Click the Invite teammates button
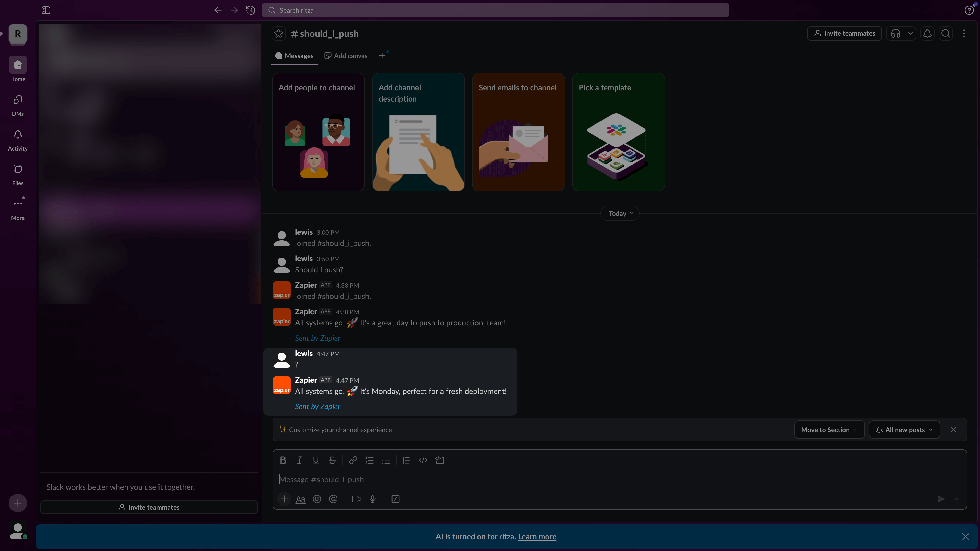The image size is (980, 551). [844, 33]
